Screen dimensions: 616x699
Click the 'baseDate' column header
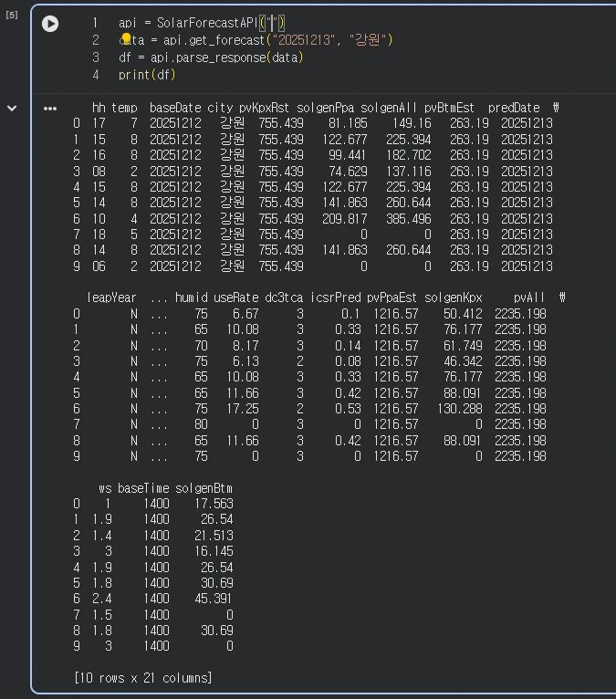point(175,108)
